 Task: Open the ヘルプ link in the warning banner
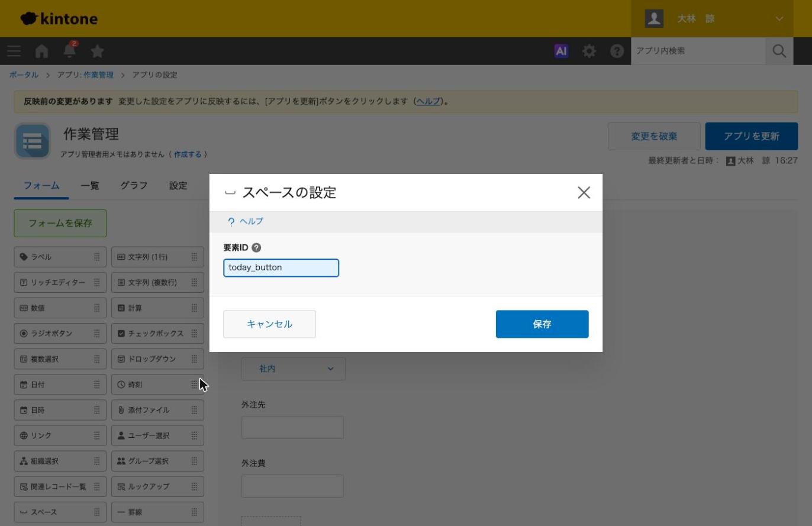[428, 101]
